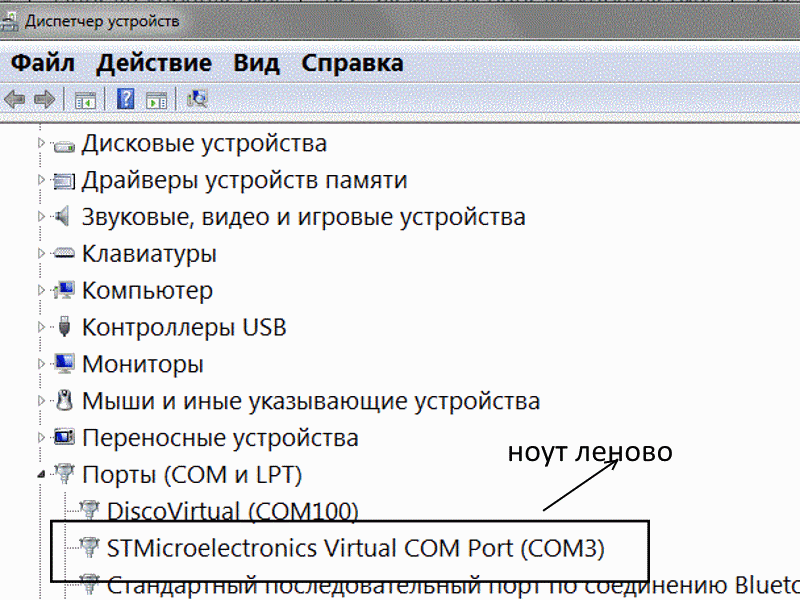Image resolution: width=800 pixels, height=600 pixels.
Task: Click the DiscoVirtual port device icon
Action: (x=90, y=511)
